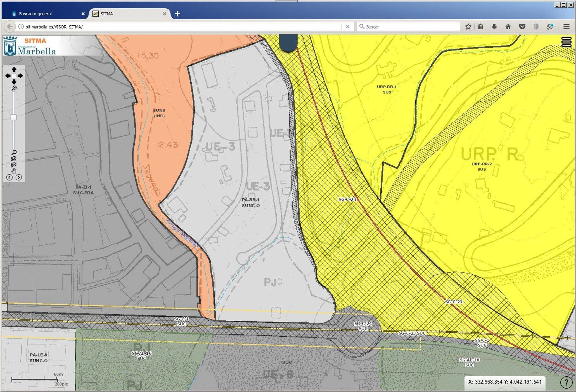Open the map layers hamburger menu
Screen dimensions: 576x392
[566, 42]
